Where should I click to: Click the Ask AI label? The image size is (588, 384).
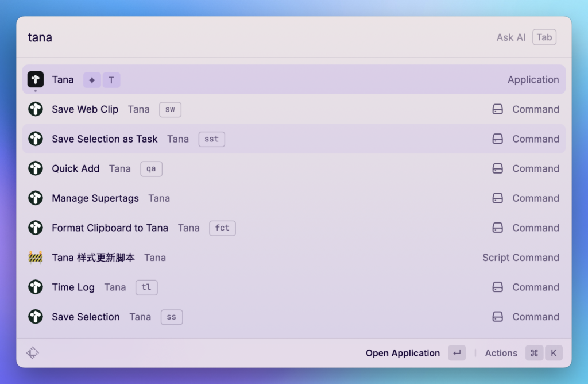coord(510,37)
